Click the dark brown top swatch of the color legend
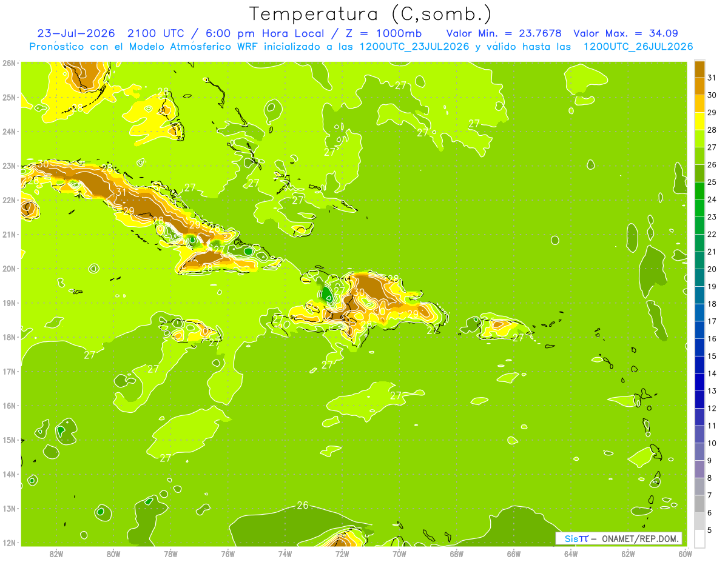The image size is (728, 562). (699, 69)
